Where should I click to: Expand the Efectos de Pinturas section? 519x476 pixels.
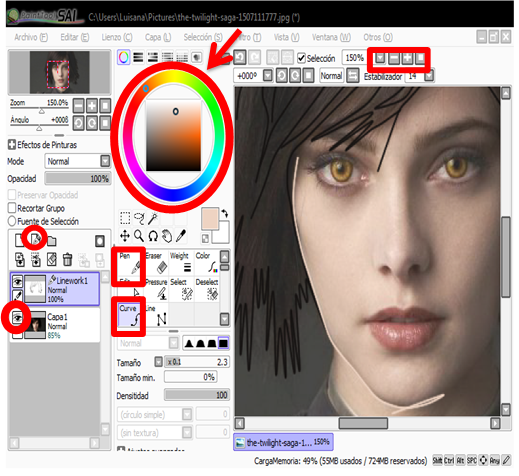tap(12, 145)
